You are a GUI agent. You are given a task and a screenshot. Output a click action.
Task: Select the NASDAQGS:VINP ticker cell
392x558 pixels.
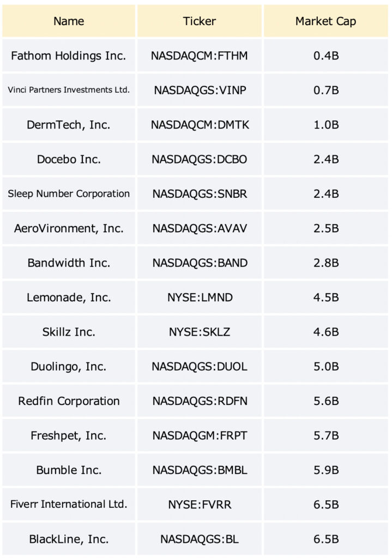tap(200, 90)
